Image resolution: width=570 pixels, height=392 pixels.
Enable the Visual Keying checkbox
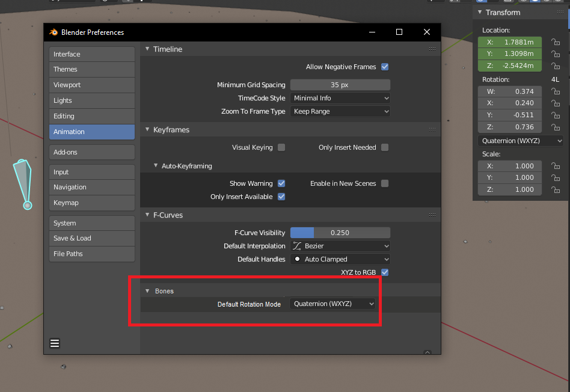click(x=281, y=147)
